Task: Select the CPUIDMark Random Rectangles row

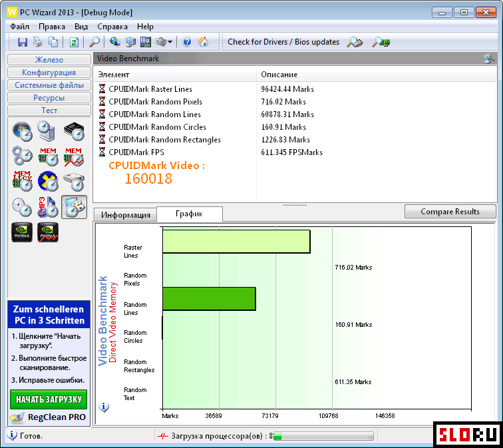Action: pos(295,140)
